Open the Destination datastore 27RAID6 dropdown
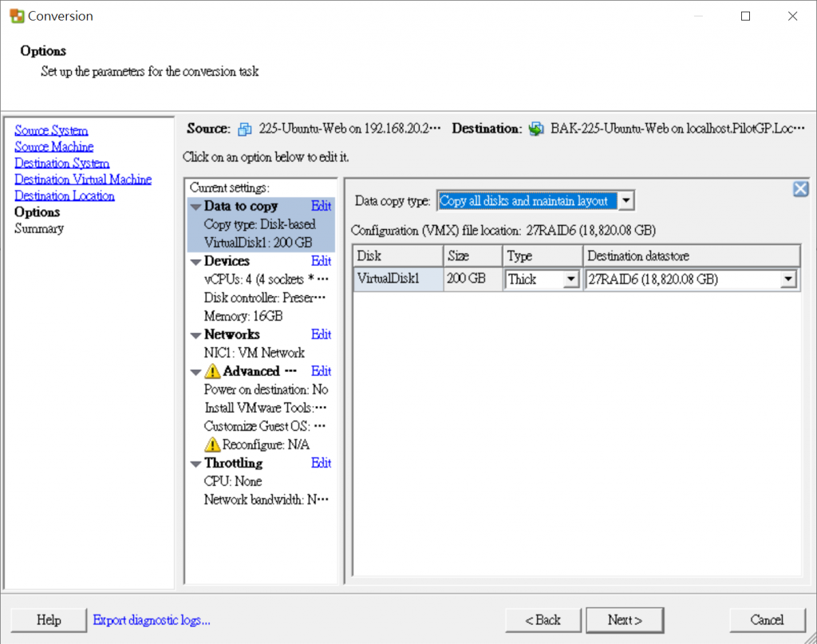This screenshot has width=817, height=644. [x=788, y=279]
